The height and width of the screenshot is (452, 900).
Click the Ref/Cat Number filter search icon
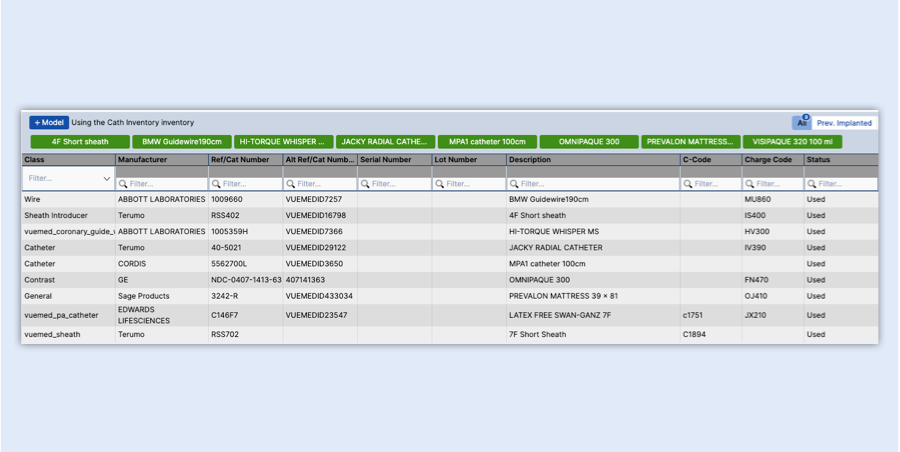pos(216,184)
